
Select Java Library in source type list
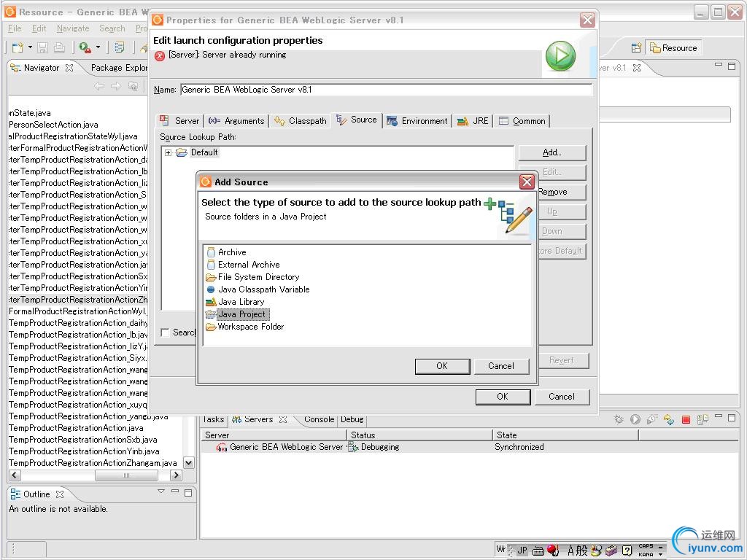coord(235,302)
